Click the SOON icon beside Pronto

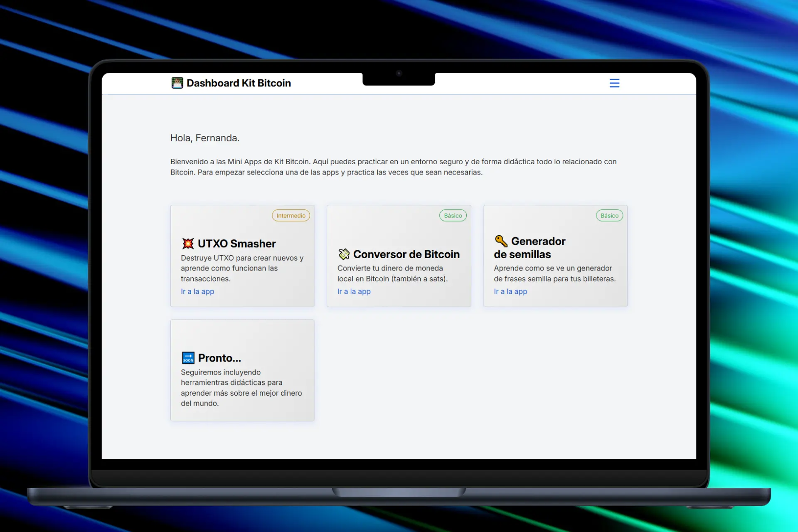point(188,358)
